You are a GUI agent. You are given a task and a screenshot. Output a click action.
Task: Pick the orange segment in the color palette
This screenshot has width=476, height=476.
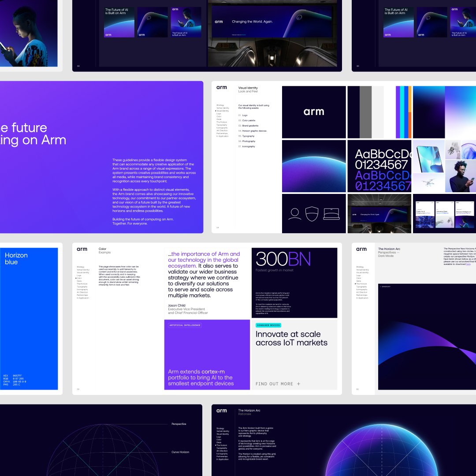pyautogui.click(x=410, y=125)
